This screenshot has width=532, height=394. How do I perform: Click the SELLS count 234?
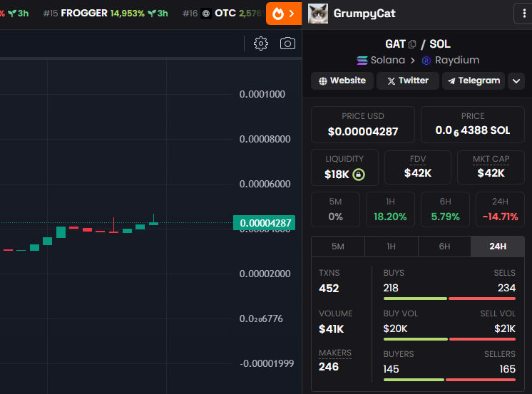pyautogui.click(x=506, y=289)
